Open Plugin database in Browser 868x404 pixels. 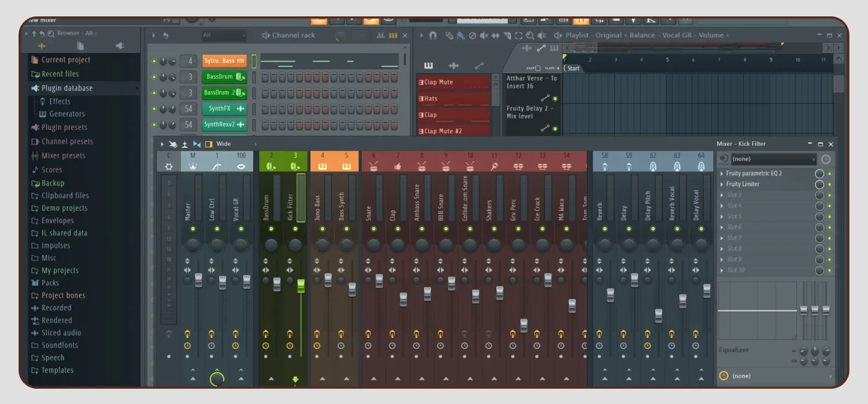click(x=67, y=88)
